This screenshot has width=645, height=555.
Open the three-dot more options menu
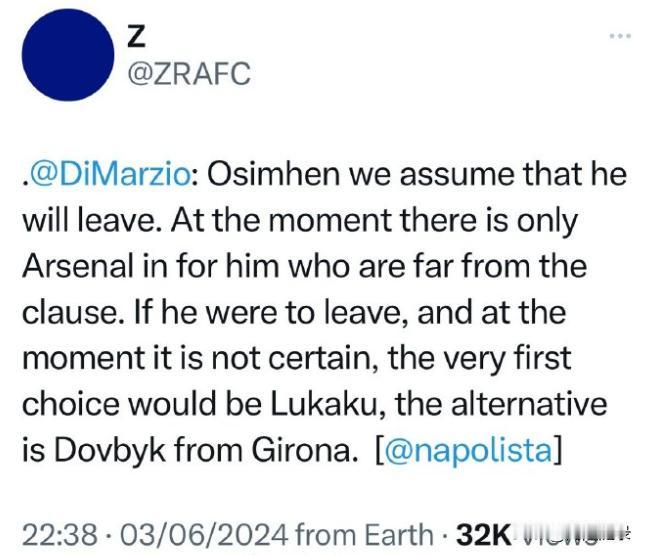pyautogui.click(x=620, y=36)
